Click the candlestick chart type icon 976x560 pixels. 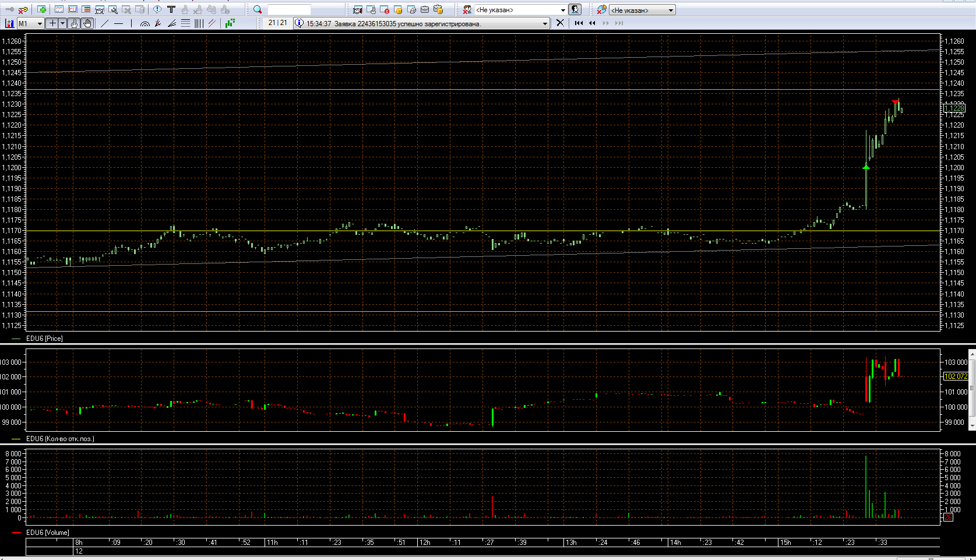9,23
